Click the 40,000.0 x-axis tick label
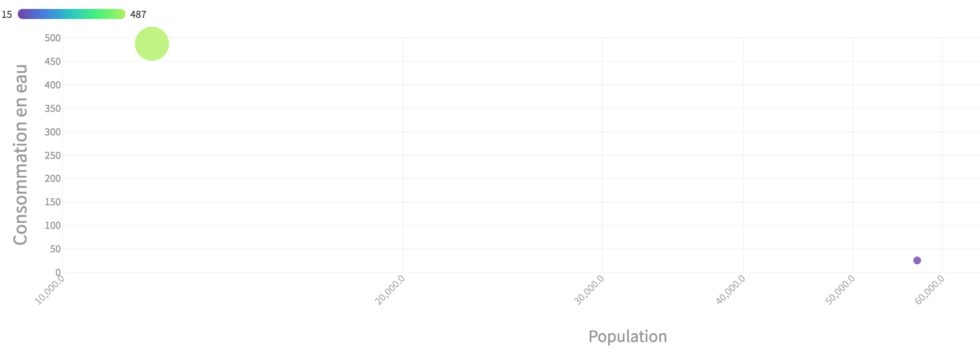This screenshot has height=356, width=980. 731,289
